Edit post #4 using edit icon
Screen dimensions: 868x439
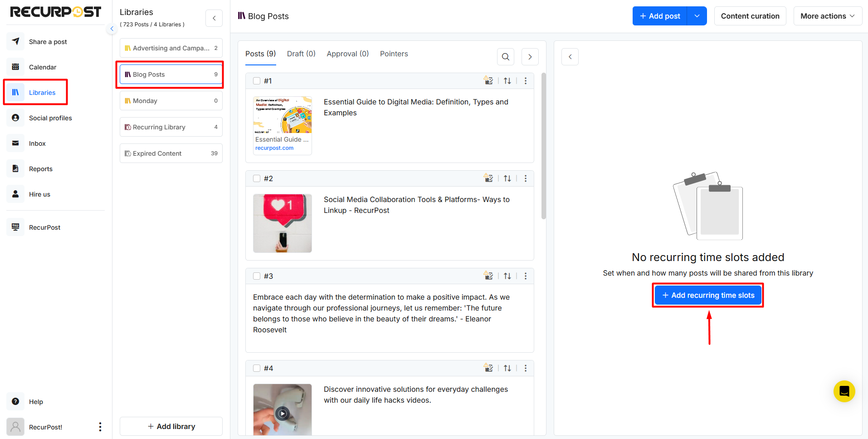pyautogui.click(x=488, y=368)
